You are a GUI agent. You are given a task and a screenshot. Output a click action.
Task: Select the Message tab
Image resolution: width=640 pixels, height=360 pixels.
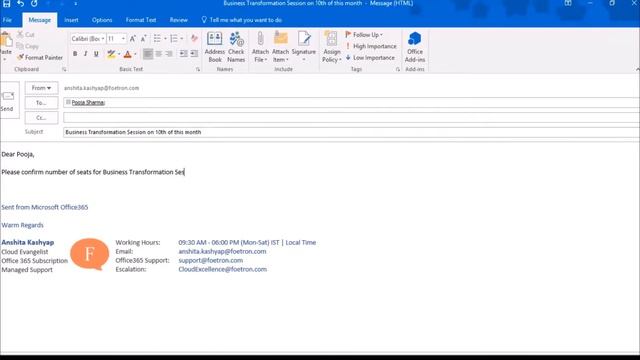point(40,20)
